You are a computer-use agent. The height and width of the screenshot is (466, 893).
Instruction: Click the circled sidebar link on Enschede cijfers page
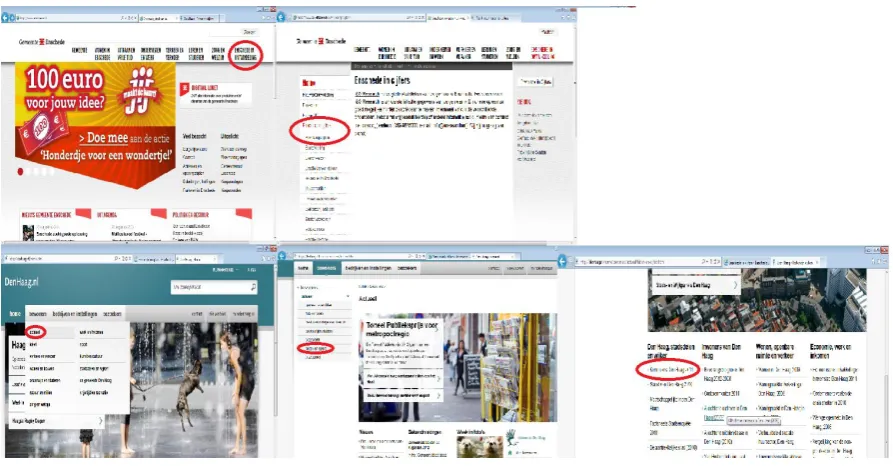317,125
